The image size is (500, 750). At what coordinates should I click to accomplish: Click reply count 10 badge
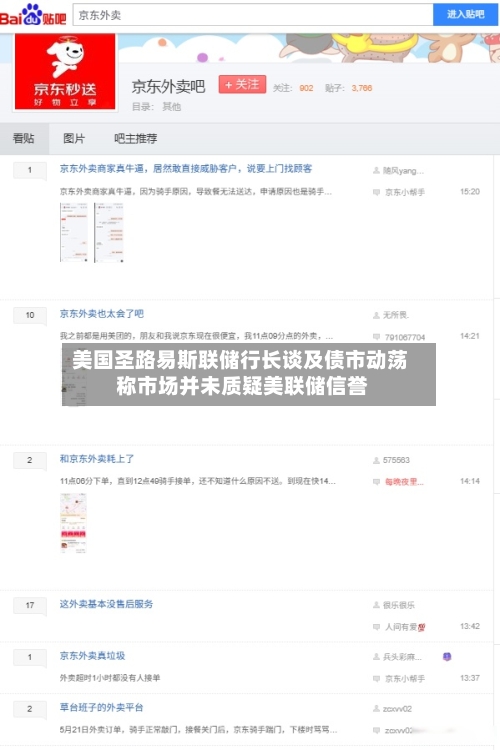(x=30, y=315)
